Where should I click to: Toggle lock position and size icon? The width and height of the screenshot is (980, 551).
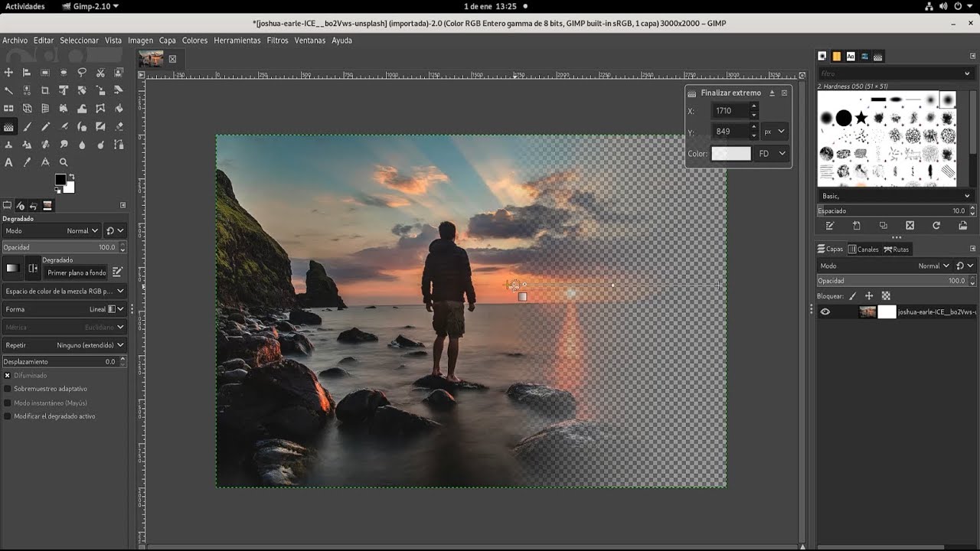pyautogui.click(x=869, y=295)
